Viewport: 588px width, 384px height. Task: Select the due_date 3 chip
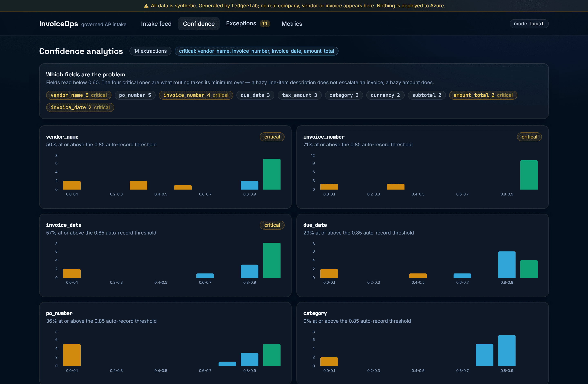coord(255,95)
